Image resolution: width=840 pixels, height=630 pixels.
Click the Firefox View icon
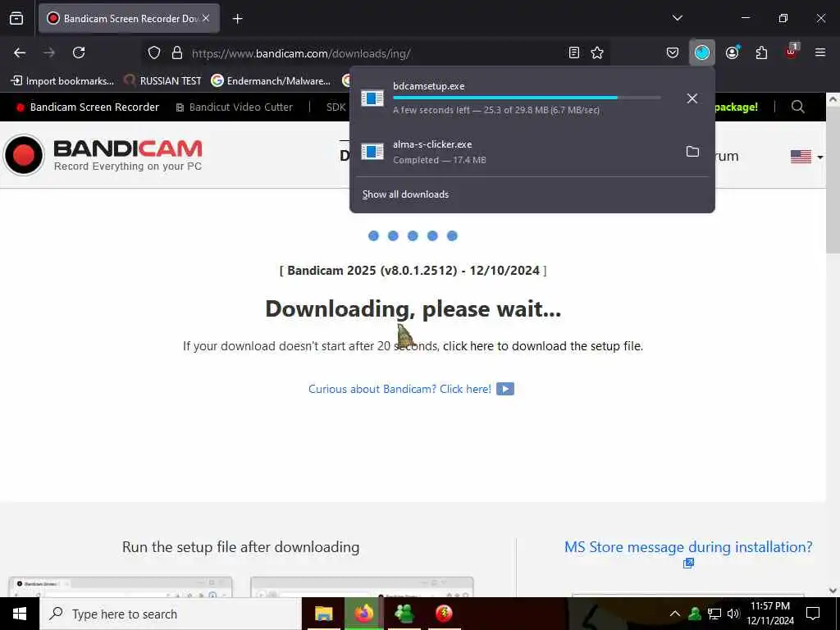pos(16,19)
